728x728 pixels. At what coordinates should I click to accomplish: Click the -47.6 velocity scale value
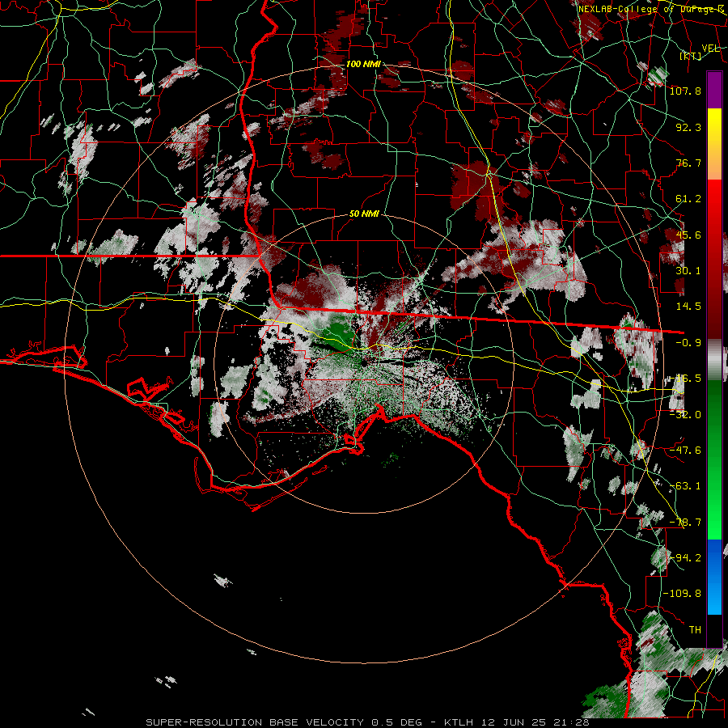point(685,451)
